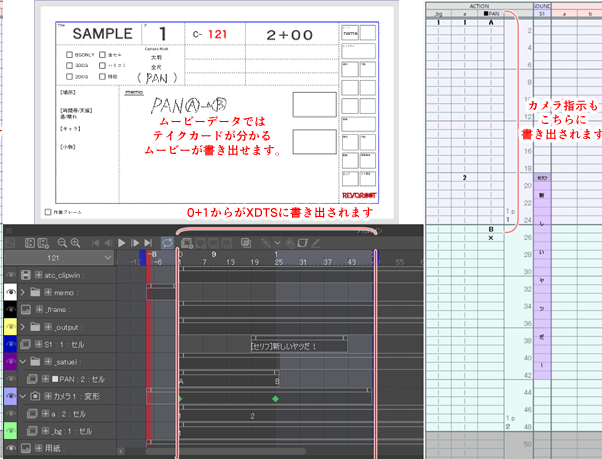
Task: Check the BGONLY checkbox
Action: point(69,55)
